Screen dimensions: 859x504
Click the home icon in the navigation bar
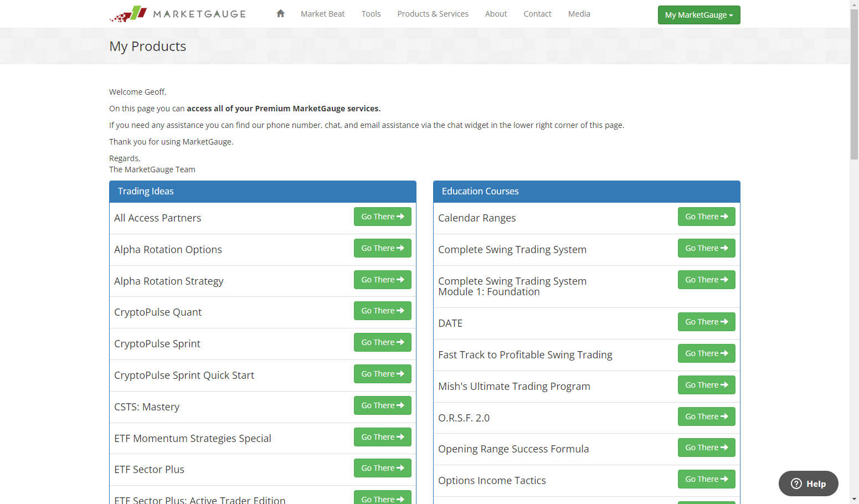coord(280,14)
